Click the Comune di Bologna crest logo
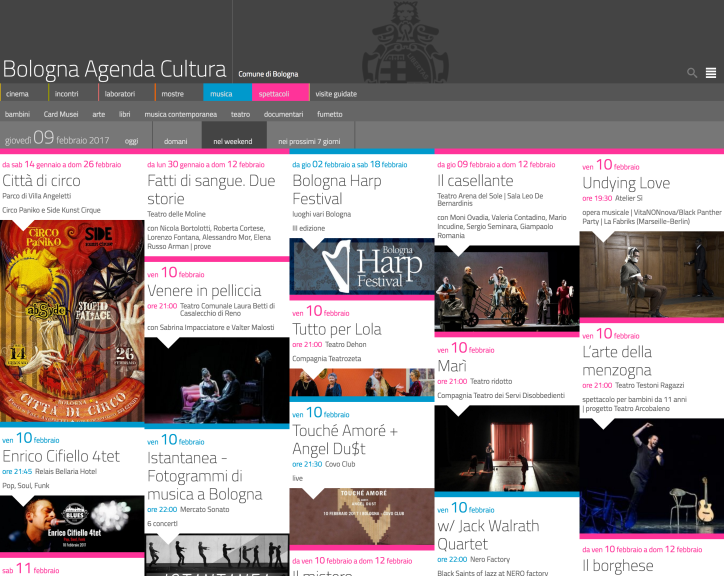This screenshot has width=724, height=576. coord(399,41)
